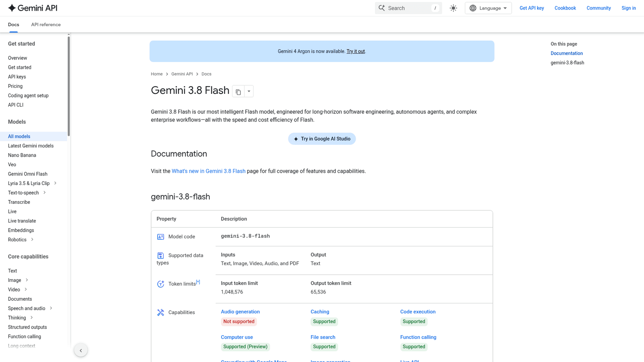Copy page using the copy icon
This screenshot has width=644, height=362.
tap(238, 92)
